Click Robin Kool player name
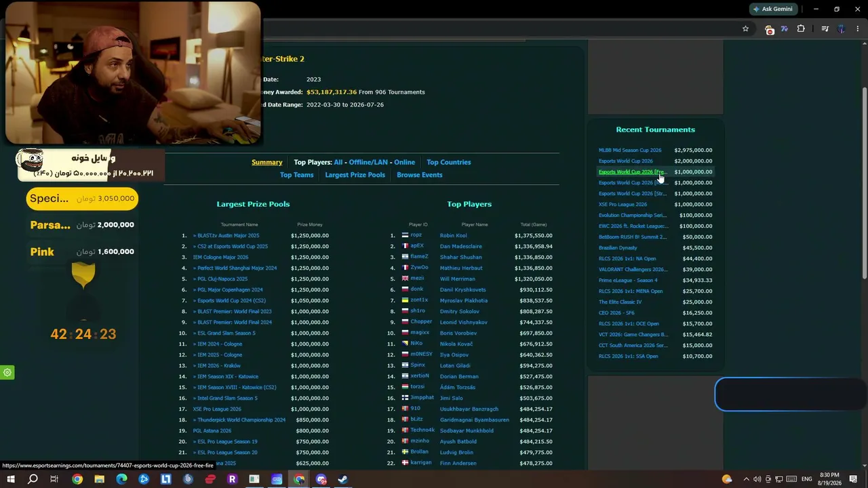This screenshot has height=488, width=868. [453, 236]
